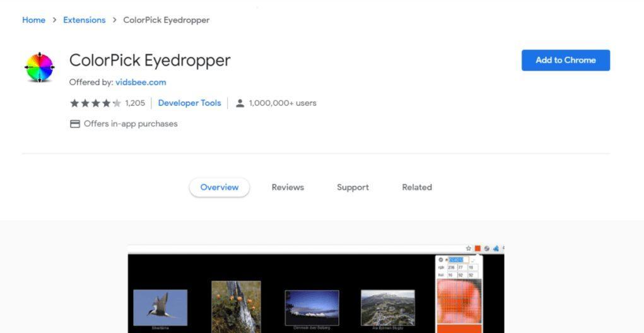The height and width of the screenshot is (333, 644).
Task: Click the ColorPick Eyedropper color wheel logo
Action: [x=40, y=67]
